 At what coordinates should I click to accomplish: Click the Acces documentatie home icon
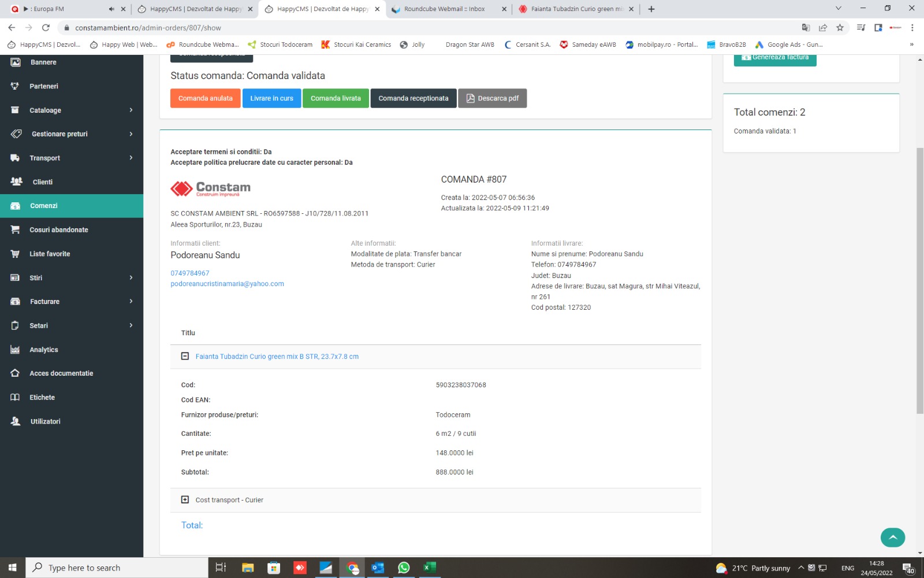pos(15,373)
